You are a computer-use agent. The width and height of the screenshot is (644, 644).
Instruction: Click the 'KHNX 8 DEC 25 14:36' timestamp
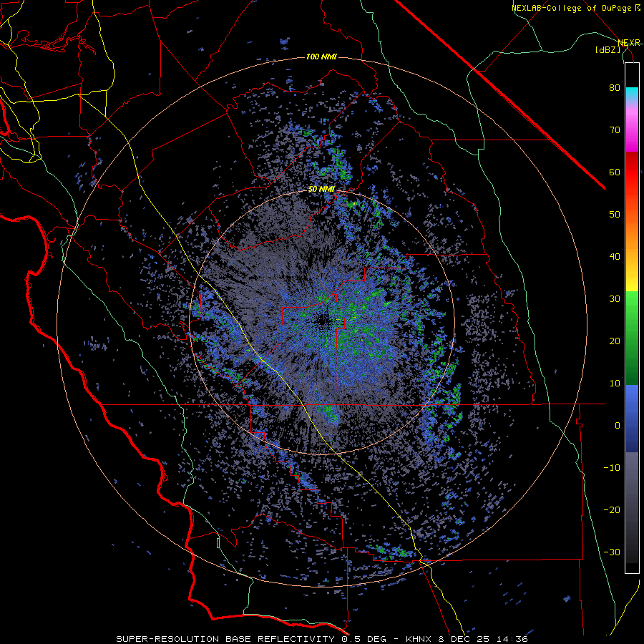tap(467, 639)
